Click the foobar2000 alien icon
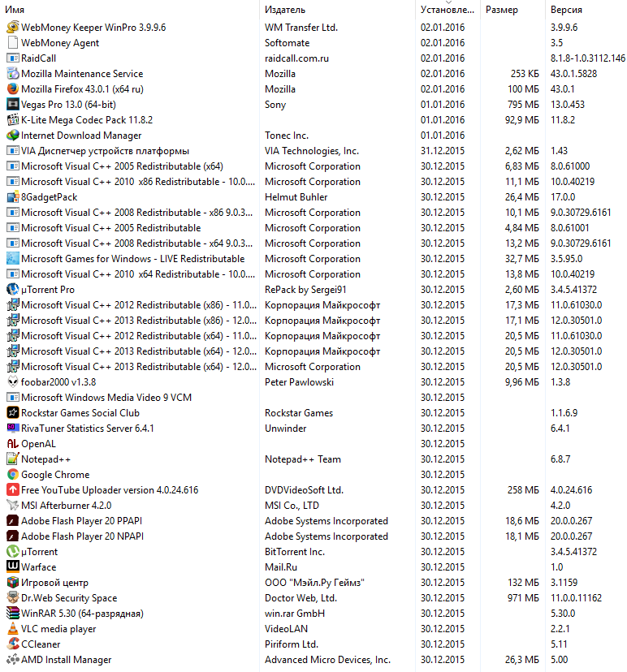Screen dimensions: 627x672 pyautogui.click(x=13, y=382)
